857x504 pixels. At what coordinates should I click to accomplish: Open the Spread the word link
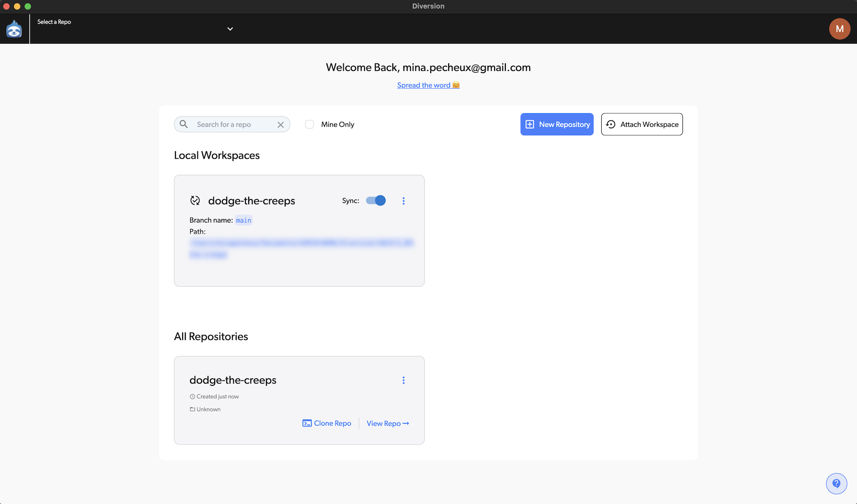[x=428, y=85]
